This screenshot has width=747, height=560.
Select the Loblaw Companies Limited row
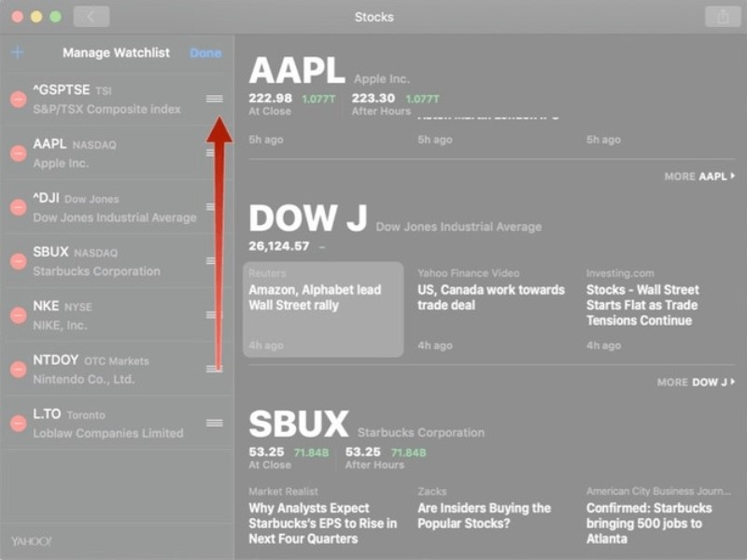[x=117, y=424]
